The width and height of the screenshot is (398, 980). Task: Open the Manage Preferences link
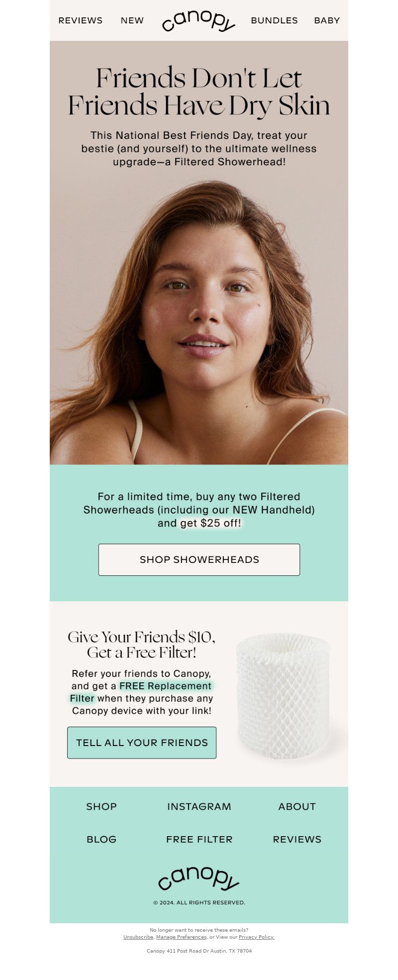coord(181,937)
